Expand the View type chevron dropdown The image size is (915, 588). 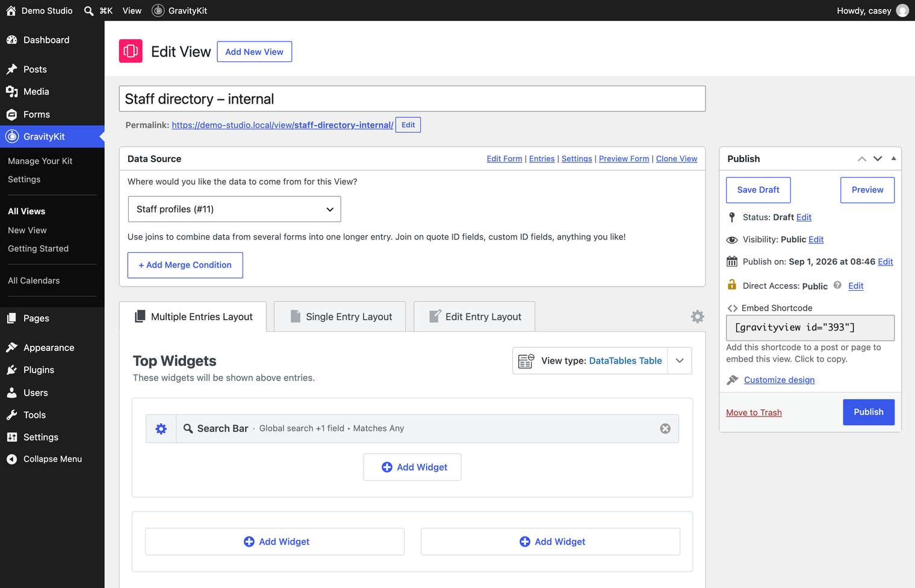coord(680,361)
